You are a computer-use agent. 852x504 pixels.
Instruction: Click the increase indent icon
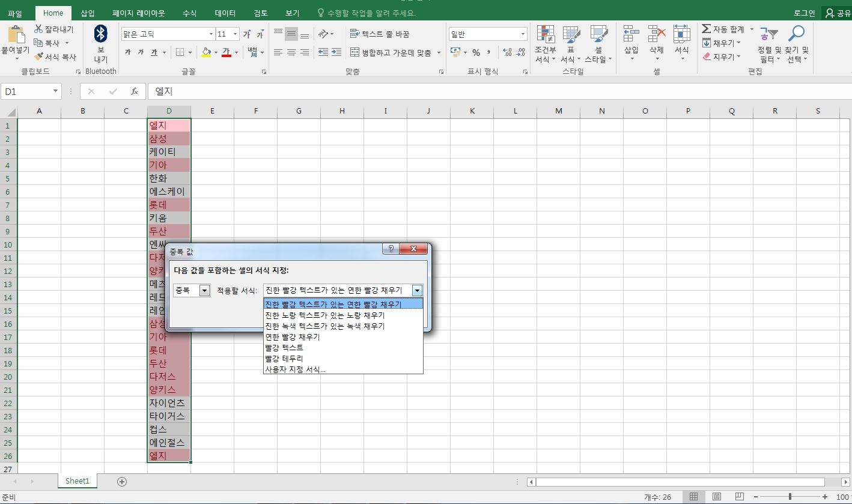coord(336,52)
